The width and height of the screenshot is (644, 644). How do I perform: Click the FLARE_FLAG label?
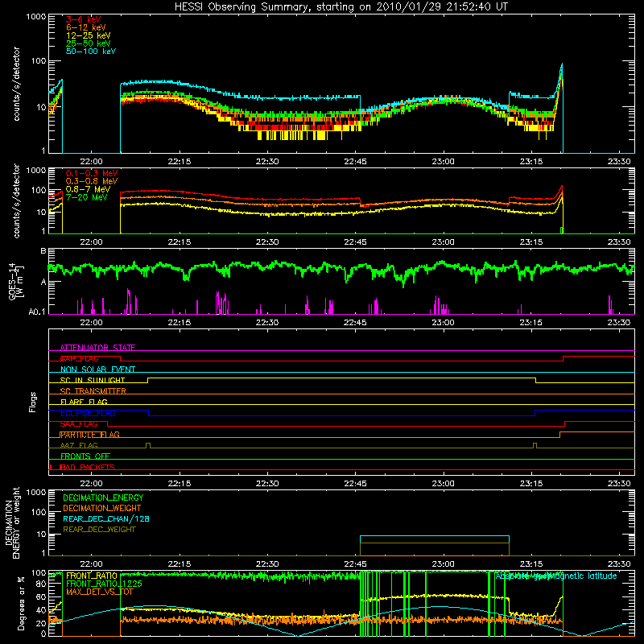click(x=84, y=402)
